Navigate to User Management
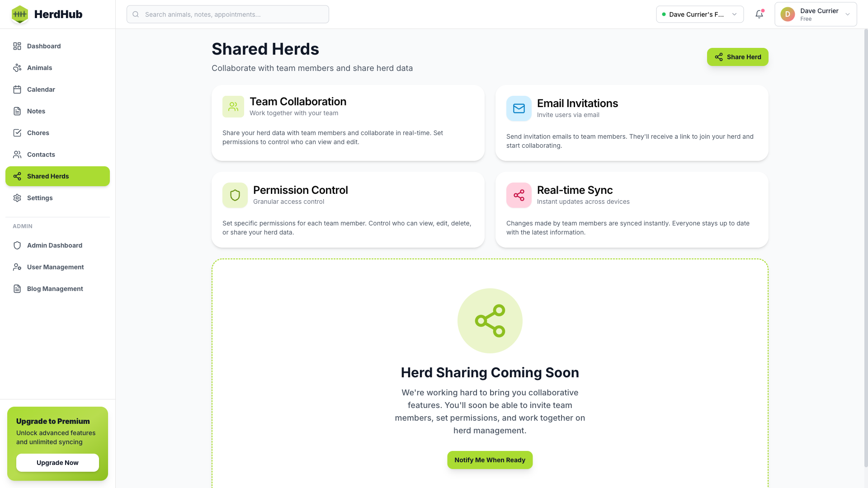Viewport: 868px width, 488px height. point(55,267)
